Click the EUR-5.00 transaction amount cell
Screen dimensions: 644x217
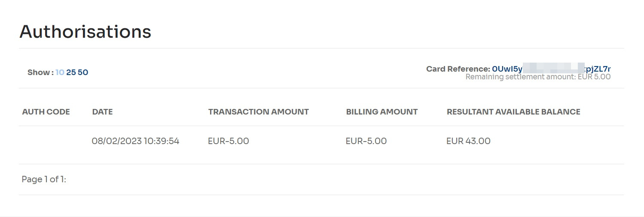pyautogui.click(x=229, y=141)
